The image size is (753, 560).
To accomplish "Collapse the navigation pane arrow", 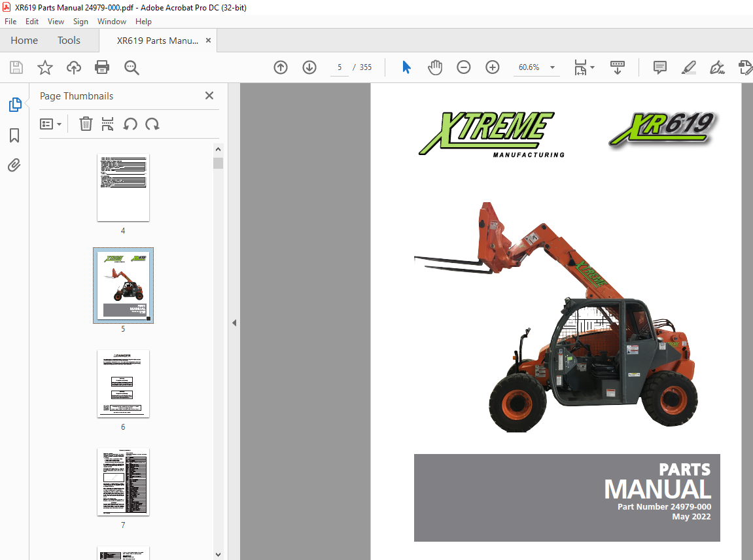I will click(234, 323).
